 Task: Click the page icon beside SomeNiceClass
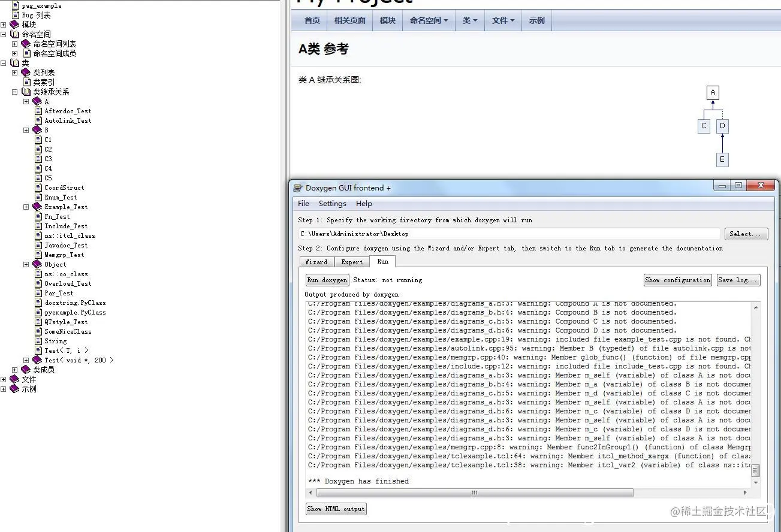click(38, 331)
